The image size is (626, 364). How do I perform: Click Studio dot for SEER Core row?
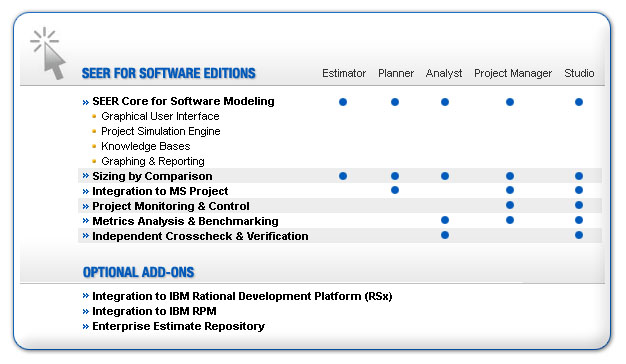(579, 102)
